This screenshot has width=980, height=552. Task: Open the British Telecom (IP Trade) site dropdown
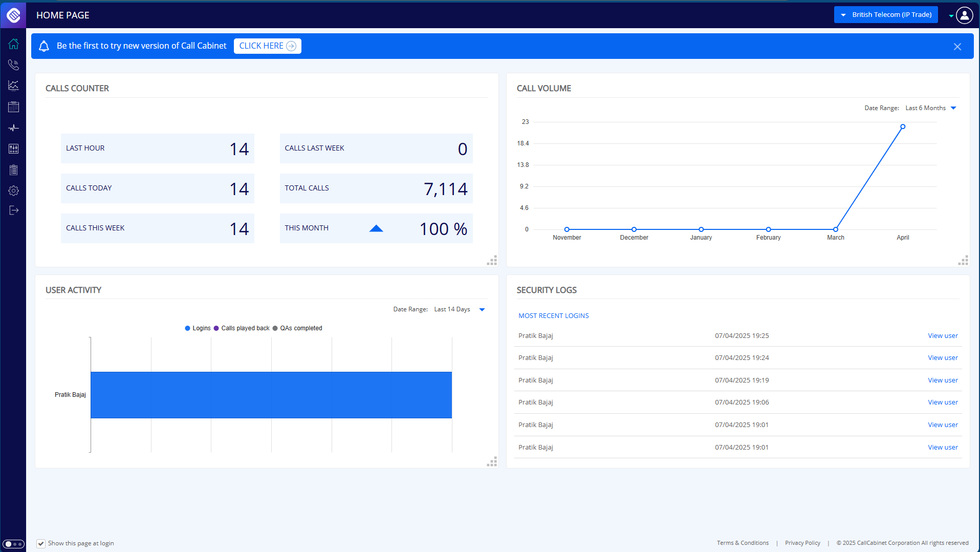click(x=886, y=15)
